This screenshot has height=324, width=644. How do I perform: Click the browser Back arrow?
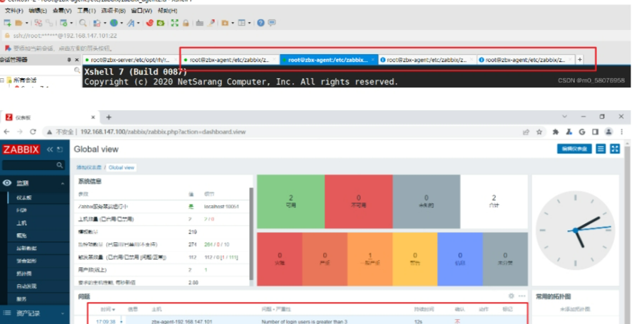(x=6, y=131)
